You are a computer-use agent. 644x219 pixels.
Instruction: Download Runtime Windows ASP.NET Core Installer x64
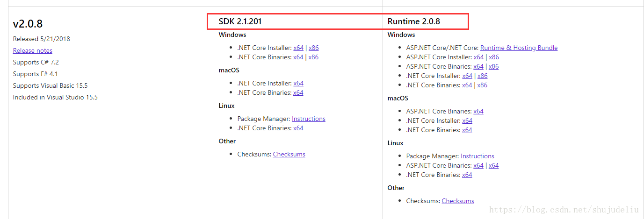[478, 57]
